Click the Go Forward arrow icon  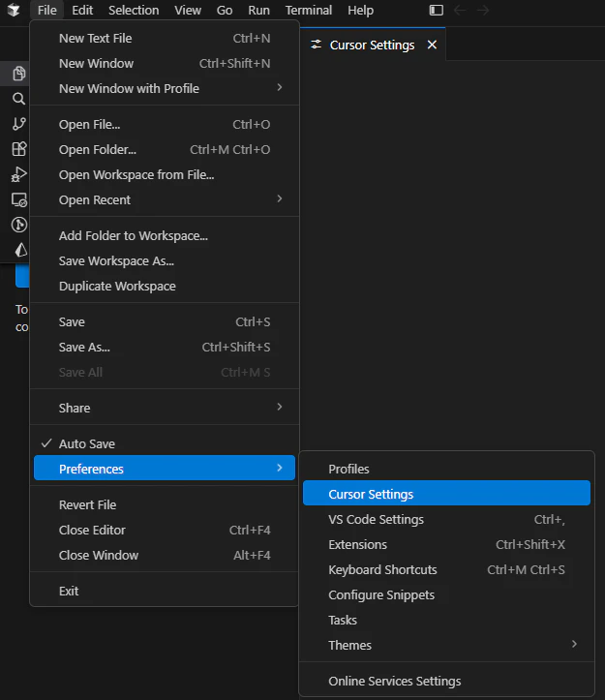coord(483,10)
